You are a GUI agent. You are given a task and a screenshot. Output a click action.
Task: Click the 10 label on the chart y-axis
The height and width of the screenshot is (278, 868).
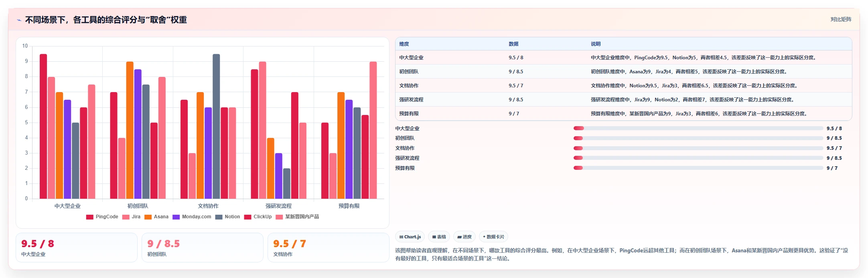[x=25, y=46]
